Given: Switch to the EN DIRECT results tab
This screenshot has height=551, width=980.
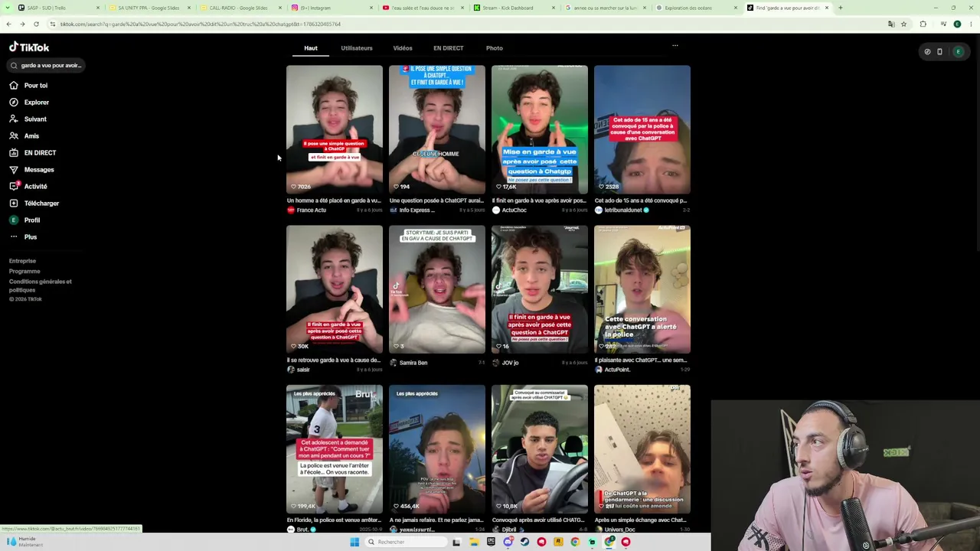Looking at the screenshot, I should tap(448, 48).
